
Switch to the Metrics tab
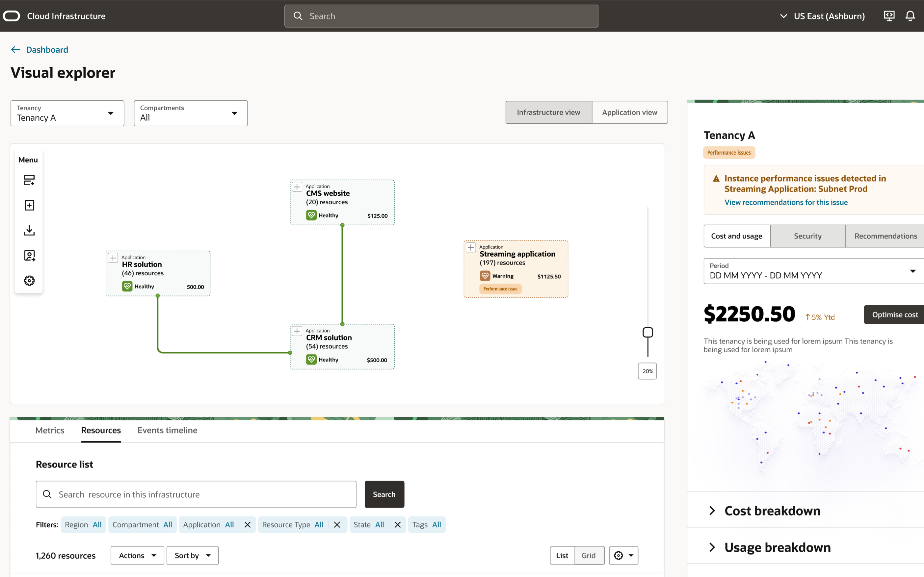[50, 430]
